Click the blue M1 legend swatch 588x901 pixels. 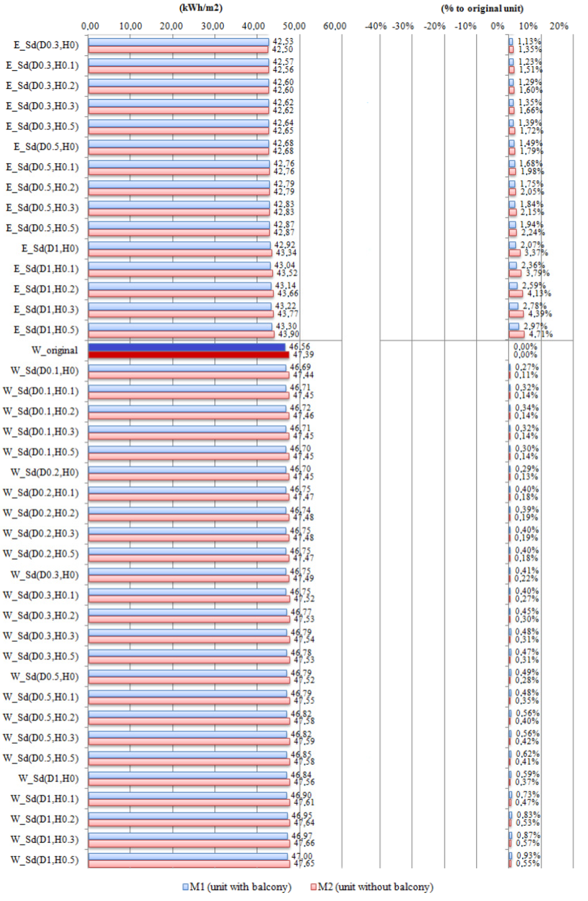click(x=185, y=887)
